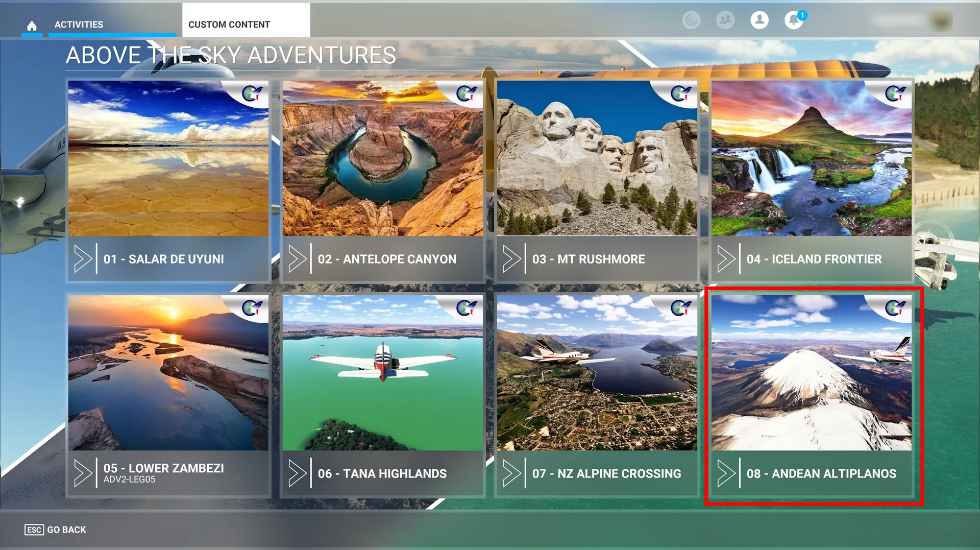Open the Horseshoe Bend canyon thumbnail
This screenshot has height=550, width=980.
[383, 158]
